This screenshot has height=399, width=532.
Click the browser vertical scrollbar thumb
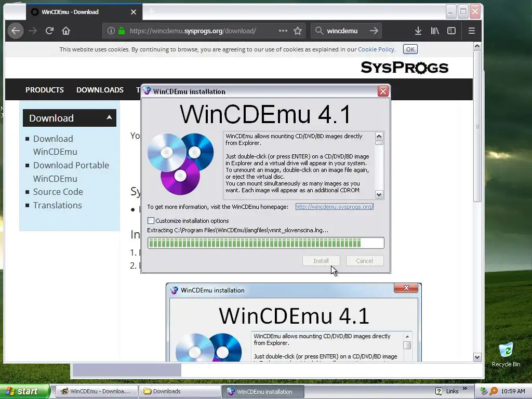coord(477,126)
